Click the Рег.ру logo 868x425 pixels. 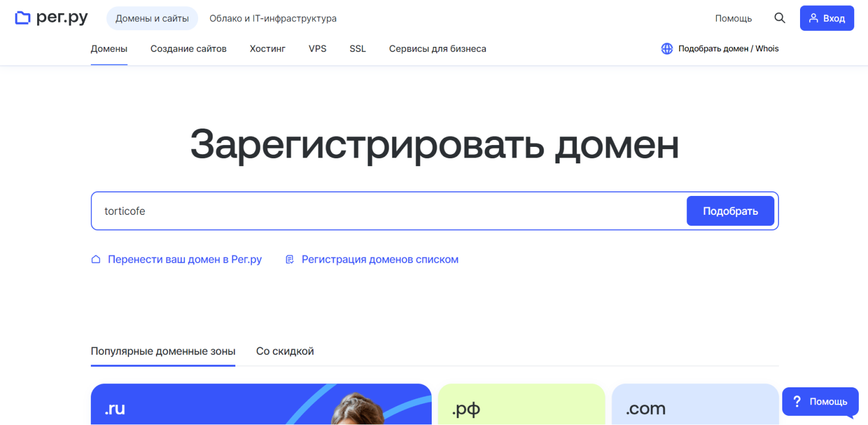point(51,18)
